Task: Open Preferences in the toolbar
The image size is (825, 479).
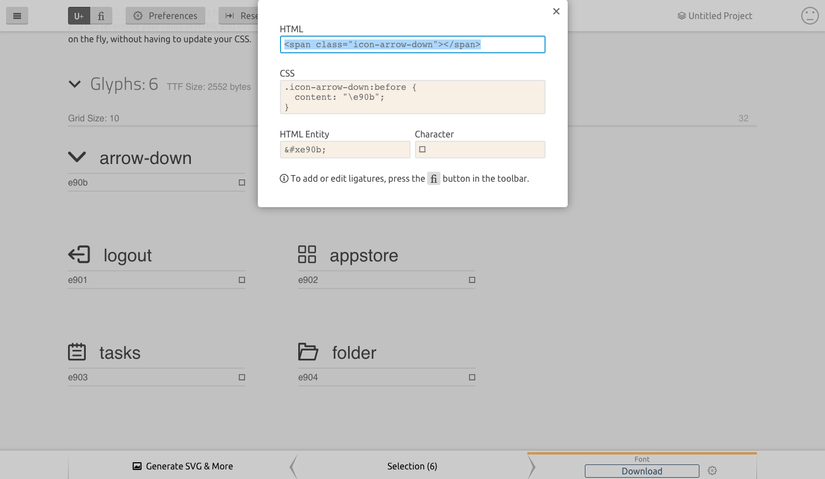Action: point(165,16)
